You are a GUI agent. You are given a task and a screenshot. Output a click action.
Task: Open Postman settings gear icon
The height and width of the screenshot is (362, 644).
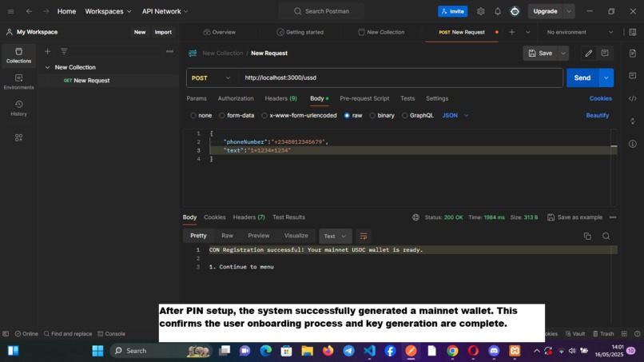click(x=480, y=11)
